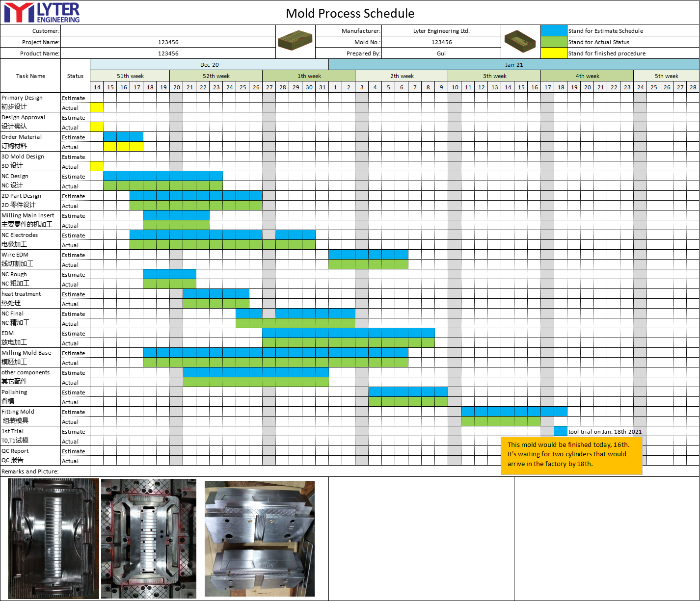Click the 52th week header

pos(216,76)
